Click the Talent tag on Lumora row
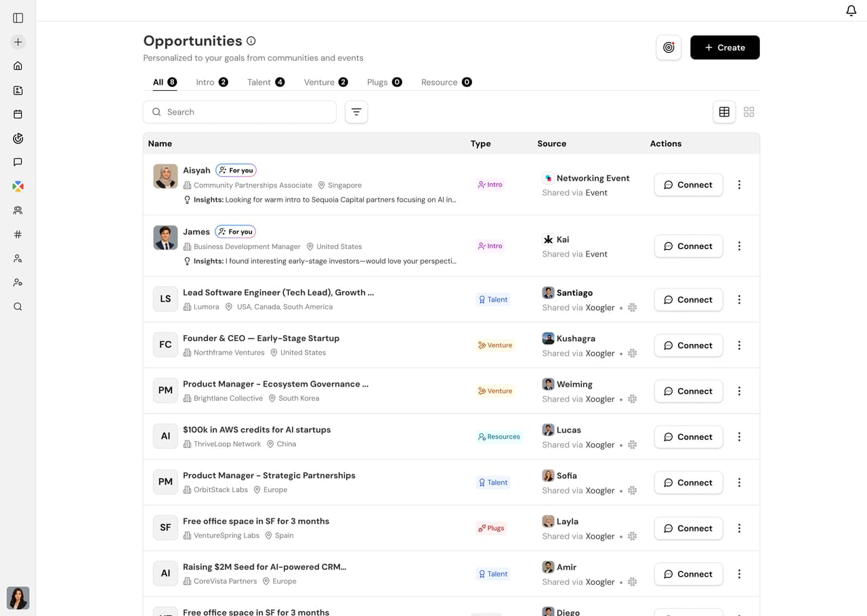 click(x=493, y=299)
